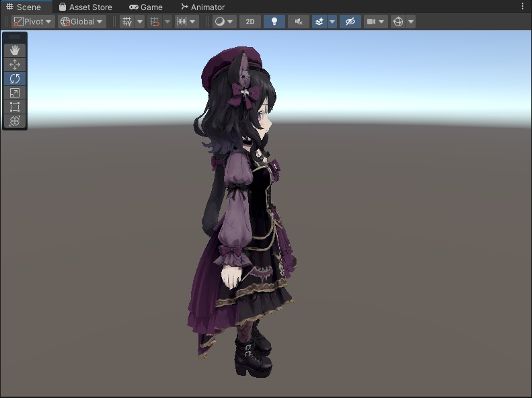Expand the grid settings dropdown arrow
The height and width of the screenshot is (398, 532).
[x=140, y=22]
